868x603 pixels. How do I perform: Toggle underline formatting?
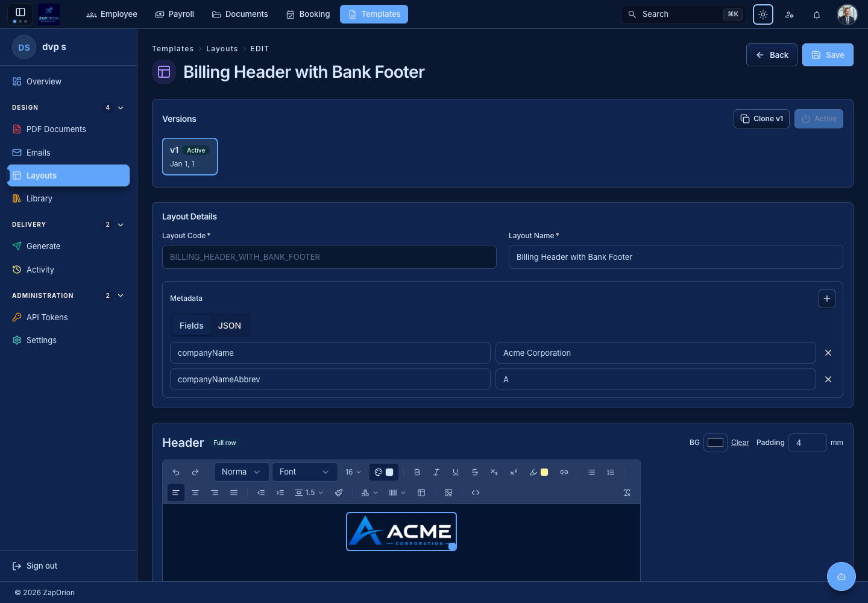coord(456,472)
